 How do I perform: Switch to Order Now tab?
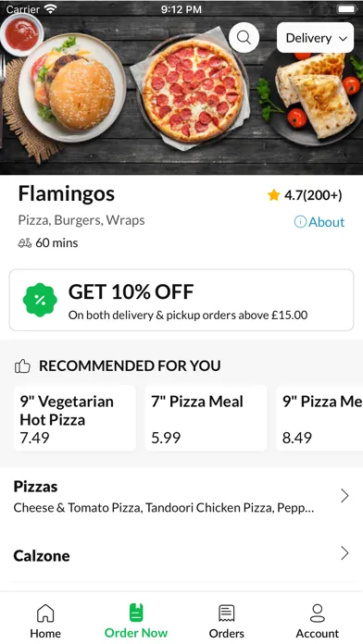click(x=136, y=621)
